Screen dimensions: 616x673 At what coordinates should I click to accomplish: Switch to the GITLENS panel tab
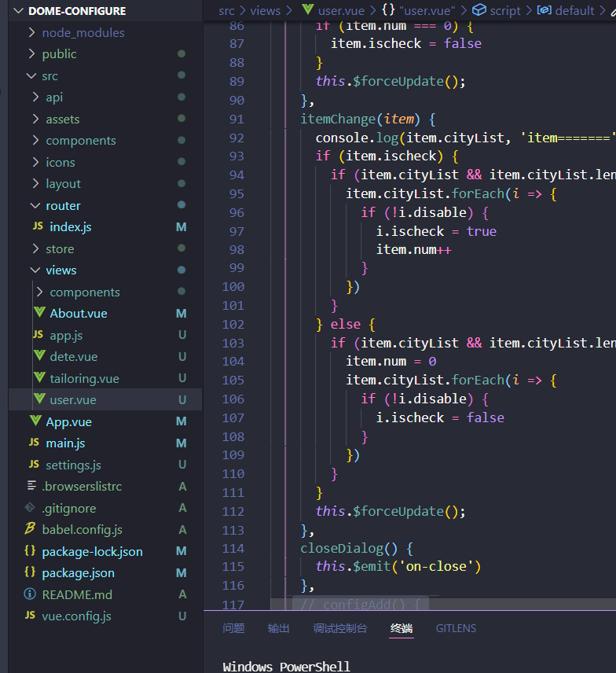(x=456, y=628)
